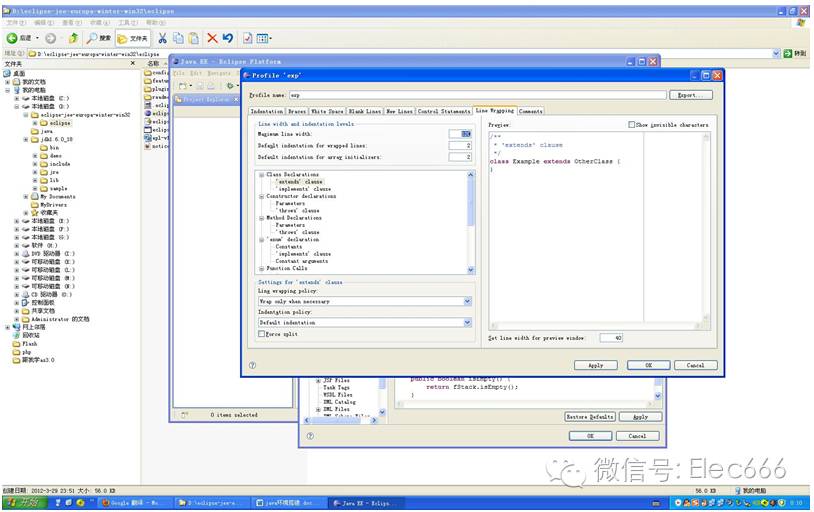Image resolution: width=814 pixels, height=512 pixels.
Task: Click the wrapping tree vertical scrollbar thumb
Action: [x=471, y=203]
